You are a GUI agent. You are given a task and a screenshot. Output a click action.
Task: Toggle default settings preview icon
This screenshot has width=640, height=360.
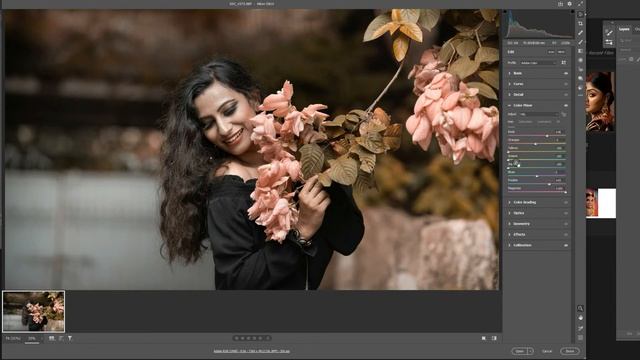click(494, 338)
